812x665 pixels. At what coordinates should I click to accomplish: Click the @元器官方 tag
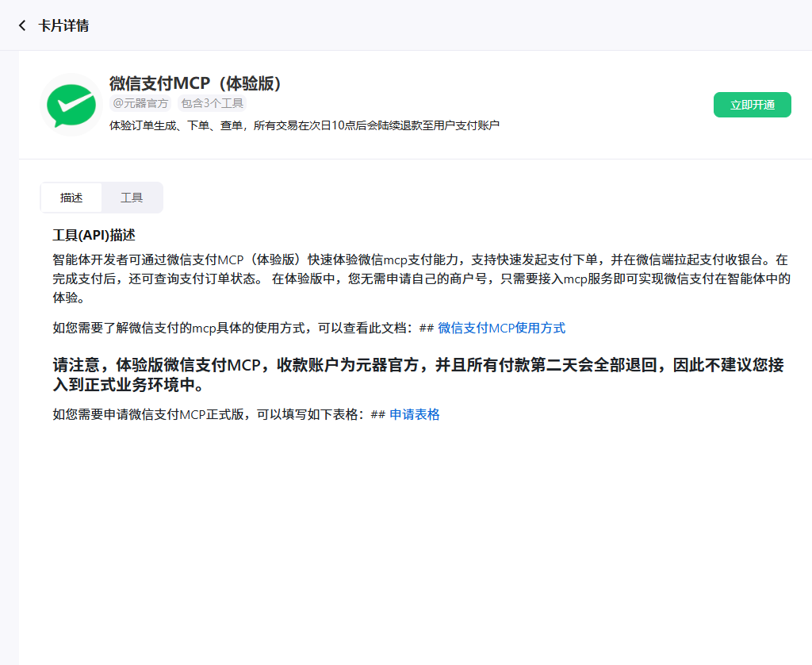tap(140, 103)
